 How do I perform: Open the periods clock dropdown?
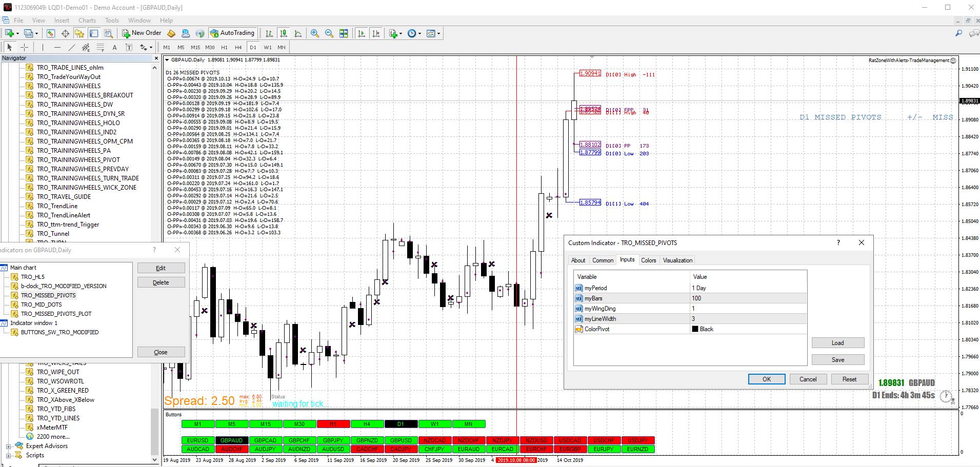click(419, 33)
